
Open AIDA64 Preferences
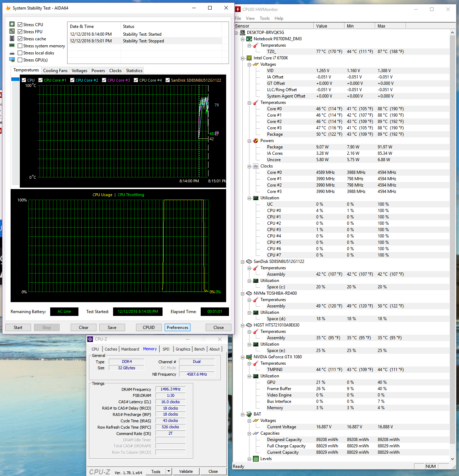pos(177,328)
